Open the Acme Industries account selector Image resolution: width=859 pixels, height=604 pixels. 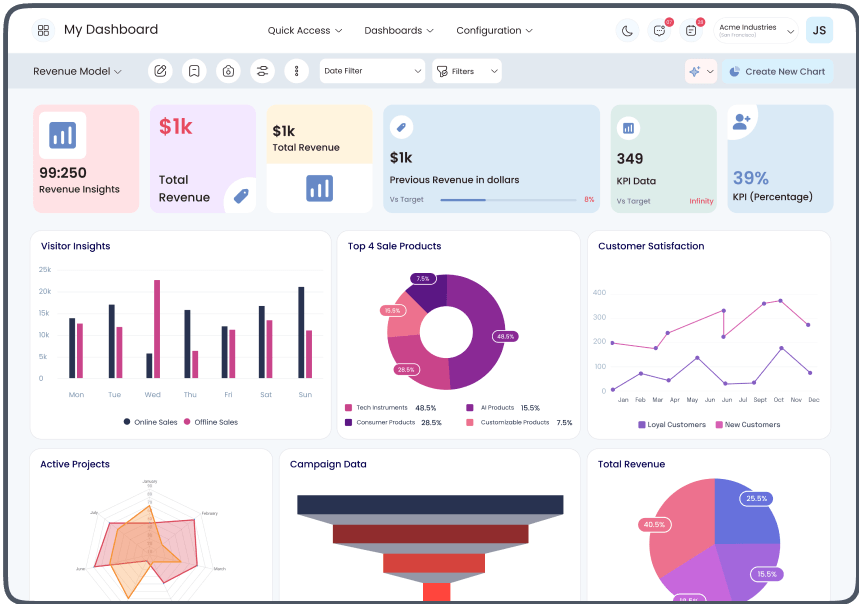(x=756, y=31)
